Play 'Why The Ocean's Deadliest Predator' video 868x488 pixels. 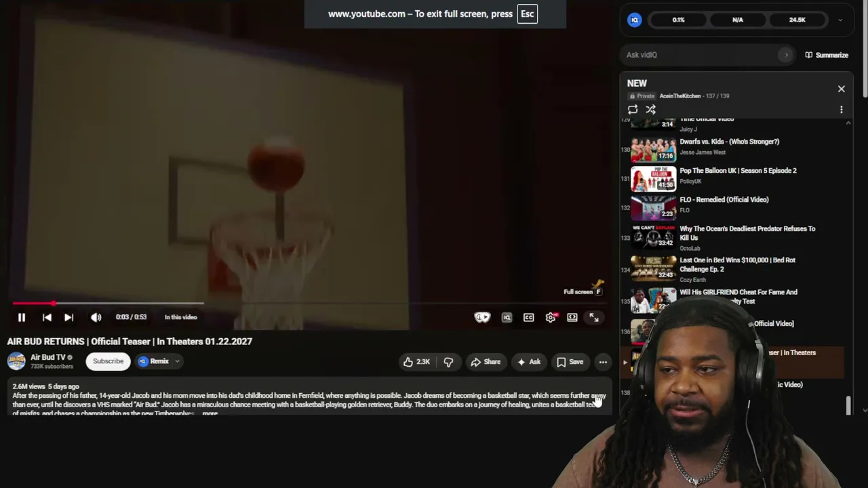(x=747, y=233)
